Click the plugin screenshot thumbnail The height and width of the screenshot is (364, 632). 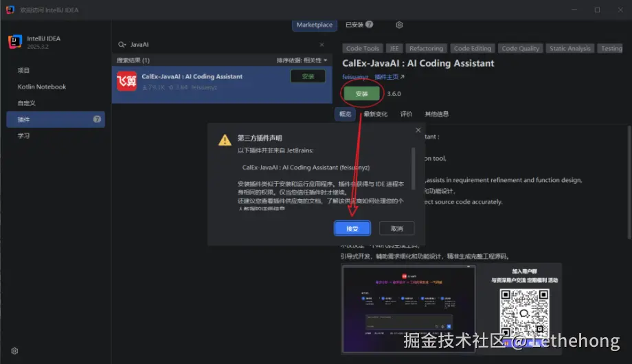click(x=408, y=309)
